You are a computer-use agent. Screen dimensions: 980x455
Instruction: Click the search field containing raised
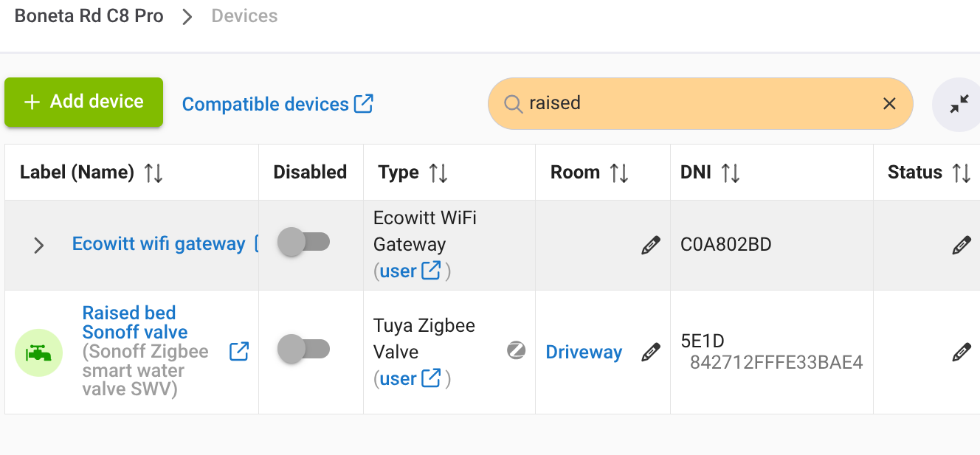point(700,104)
